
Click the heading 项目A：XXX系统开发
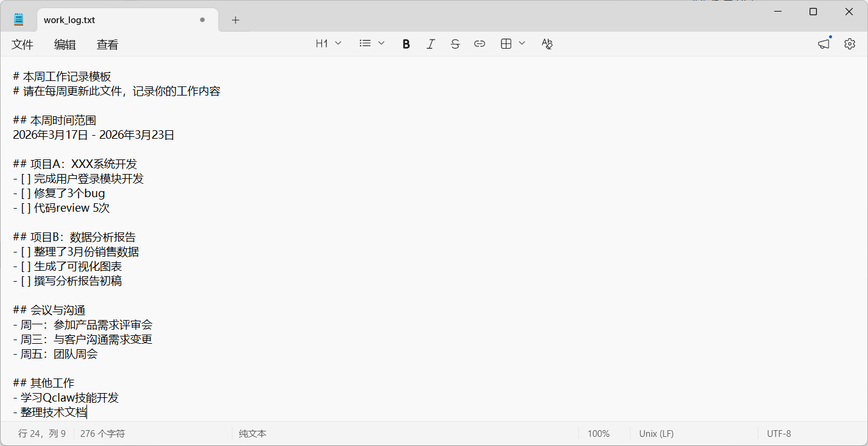(84, 164)
